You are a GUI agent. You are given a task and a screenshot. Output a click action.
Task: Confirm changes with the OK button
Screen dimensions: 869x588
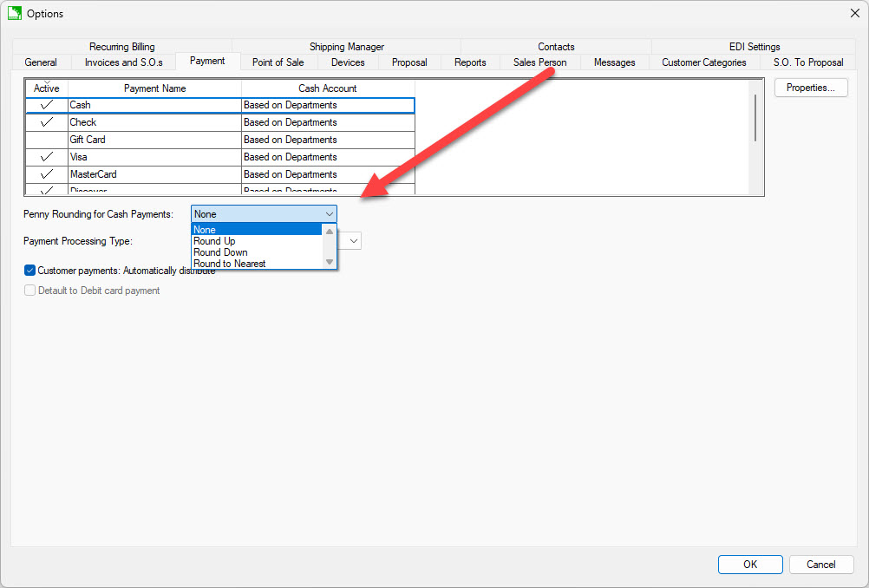(750, 565)
